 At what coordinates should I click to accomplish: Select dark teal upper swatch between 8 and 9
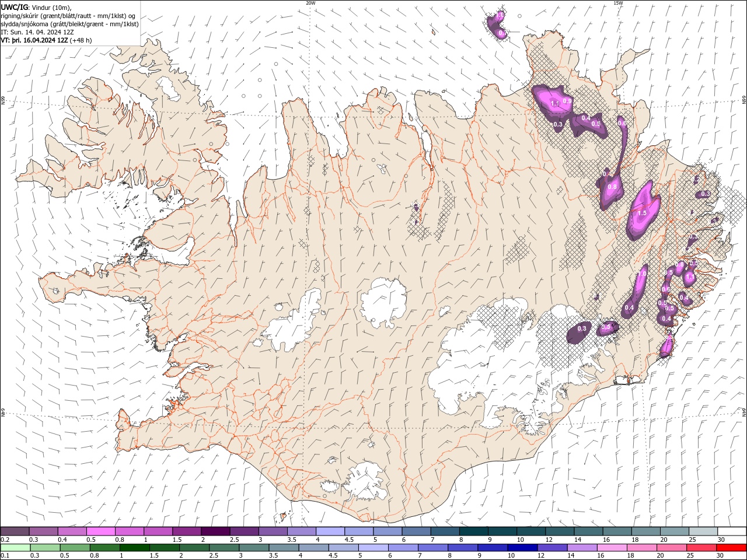coord(473,531)
